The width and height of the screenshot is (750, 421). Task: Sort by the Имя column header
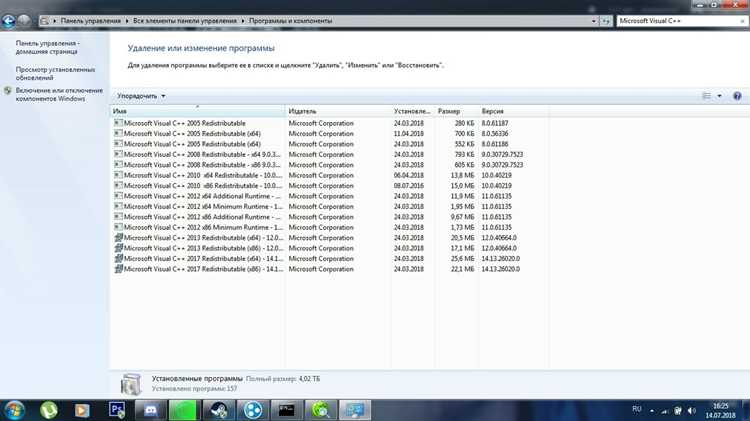click(198, 111)
